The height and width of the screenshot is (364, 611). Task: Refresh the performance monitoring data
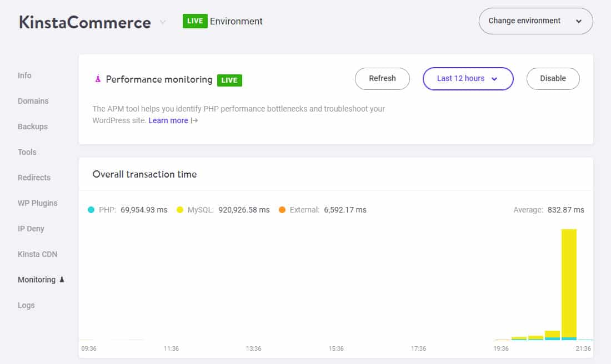(x=382, y=79)
